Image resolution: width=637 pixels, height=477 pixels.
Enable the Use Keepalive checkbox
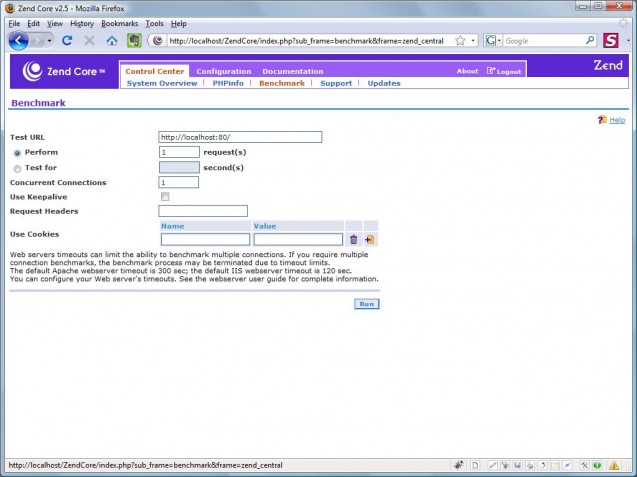click(x=165, y=197)
